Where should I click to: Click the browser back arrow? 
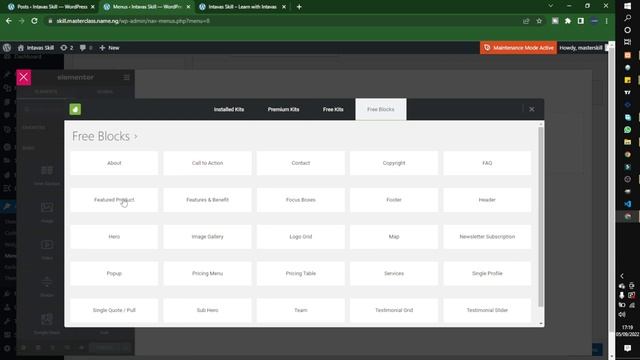pyautogui.click(x=9, y=21)
